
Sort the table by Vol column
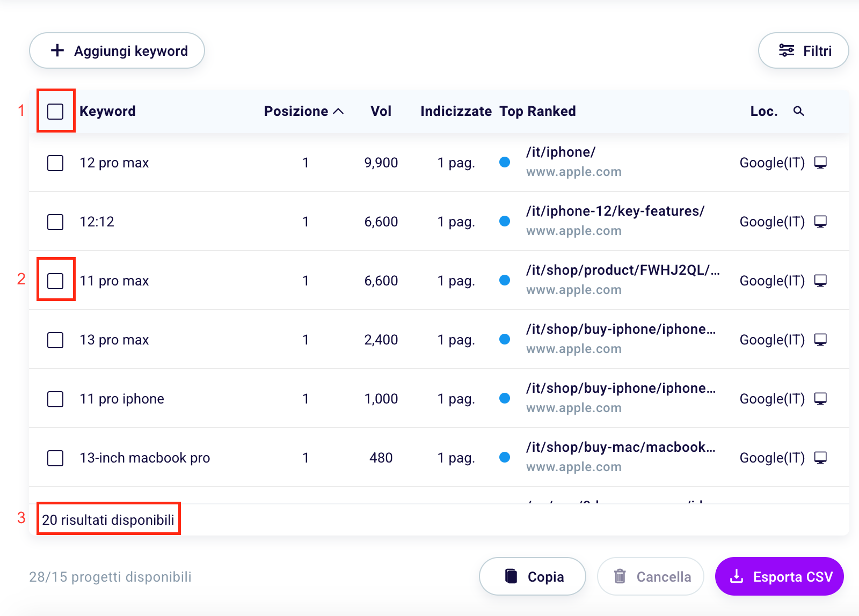pos(381,111)
